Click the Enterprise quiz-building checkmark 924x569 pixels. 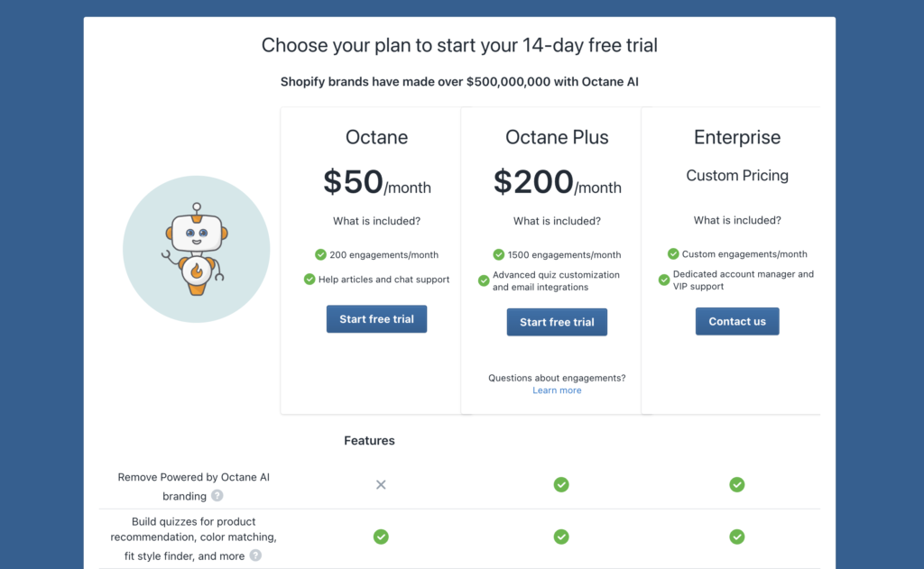[737, 537]
